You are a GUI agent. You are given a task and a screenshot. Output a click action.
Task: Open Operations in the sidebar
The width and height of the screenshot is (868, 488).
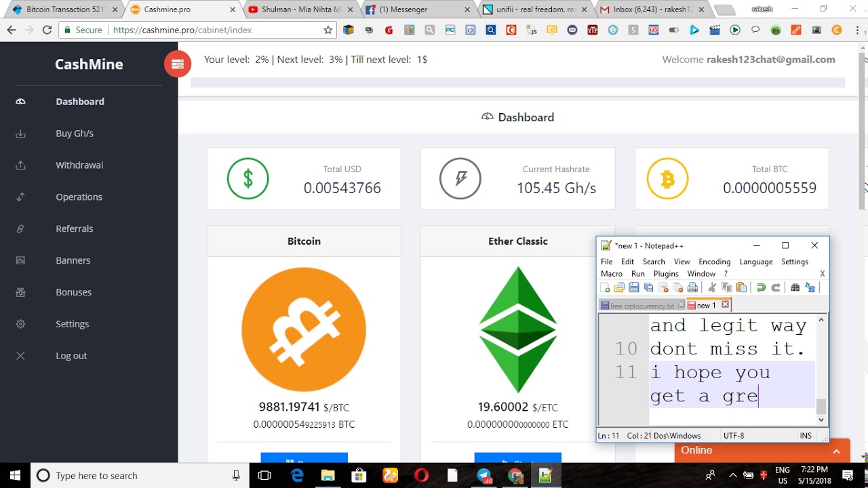point(79,197)
